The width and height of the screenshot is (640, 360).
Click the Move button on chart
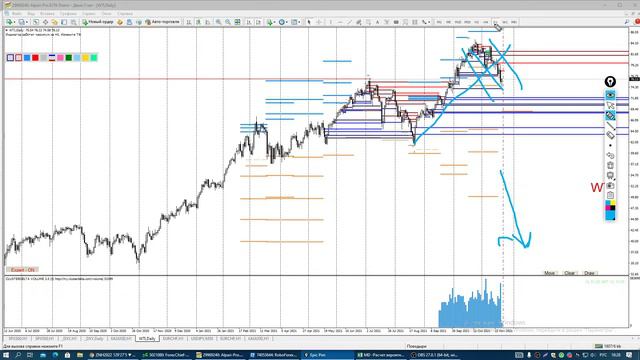[549, 273]
